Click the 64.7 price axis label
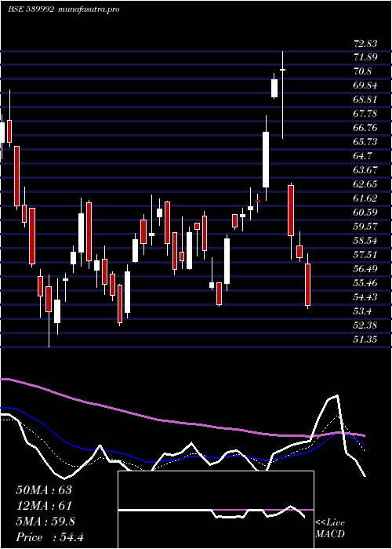392x549 pixels. point(362,156)
